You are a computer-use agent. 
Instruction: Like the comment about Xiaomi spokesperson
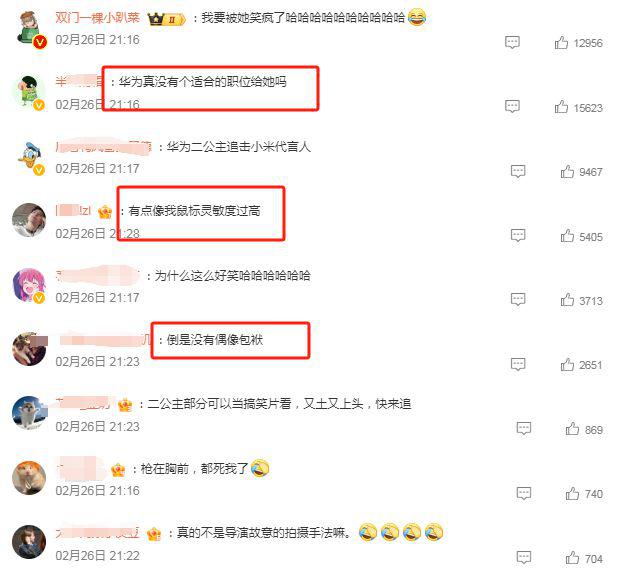(567, 171)
